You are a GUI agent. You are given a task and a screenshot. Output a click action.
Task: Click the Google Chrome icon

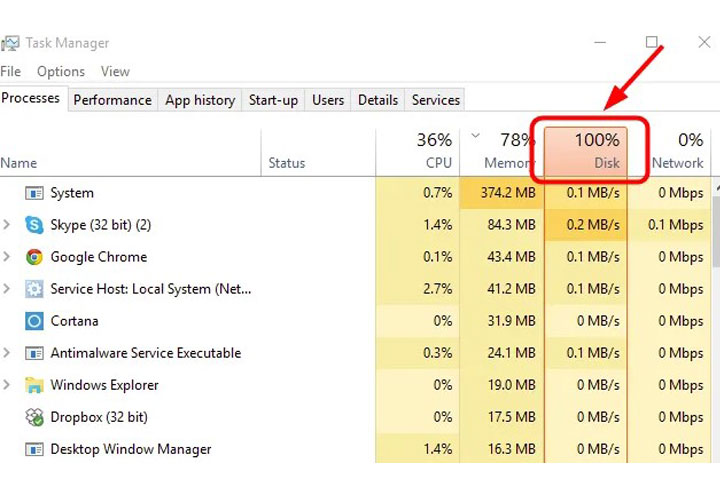click(x=34, y=257)
